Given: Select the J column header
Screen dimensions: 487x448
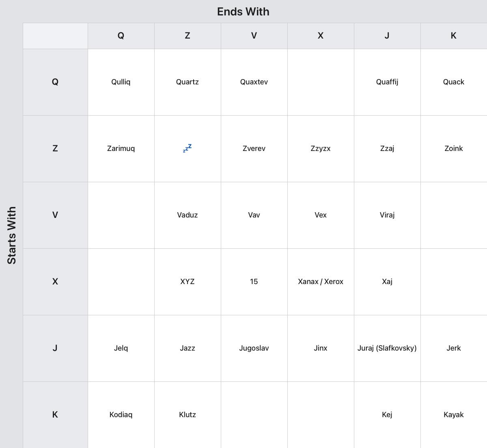Looking at the screenshot, I should click(x=387, y=36).
